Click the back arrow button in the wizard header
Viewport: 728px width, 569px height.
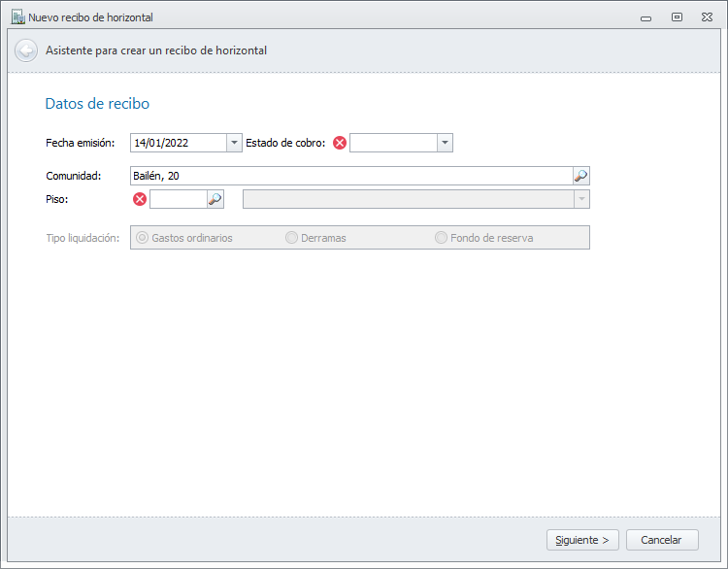coord(26,50)
